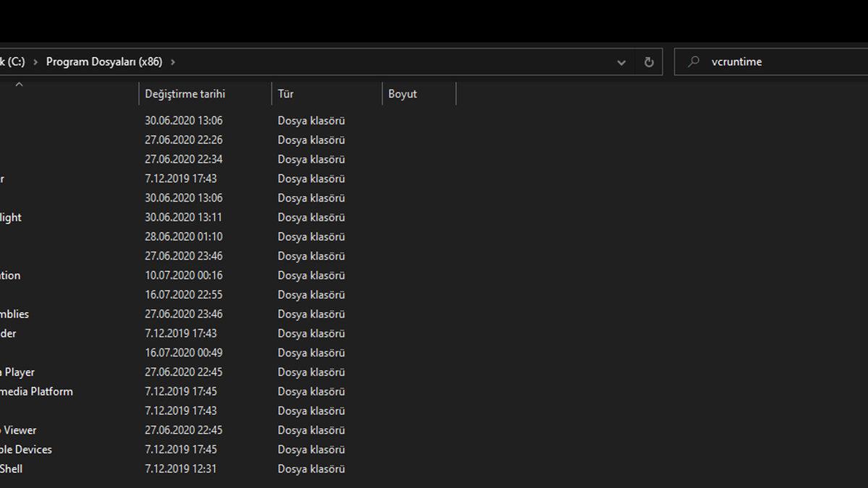Select the folder ending in "a Player"
The height and width of the screenshot is (488, 868).
tap(17, 372)
